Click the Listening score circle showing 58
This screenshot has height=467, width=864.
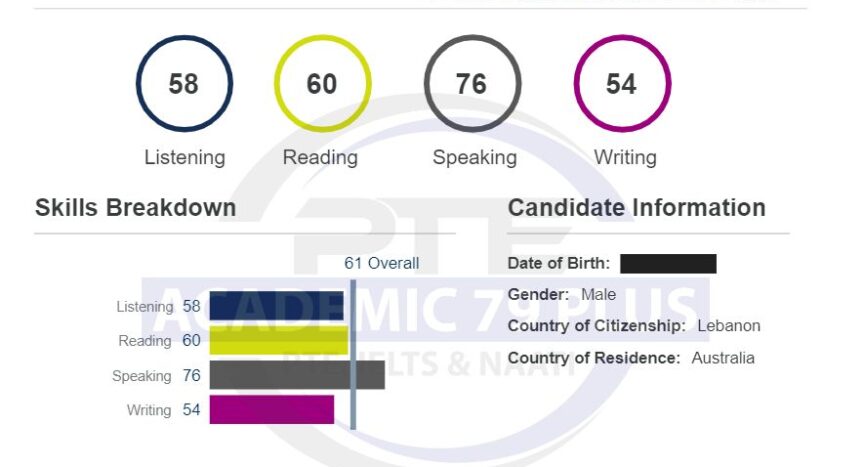[x=184, y=84]
